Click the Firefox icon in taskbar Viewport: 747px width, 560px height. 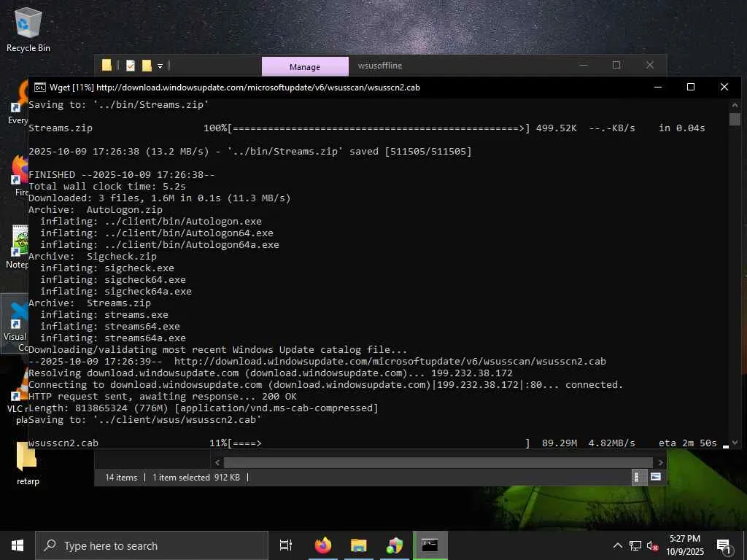[x=323, y=545]
